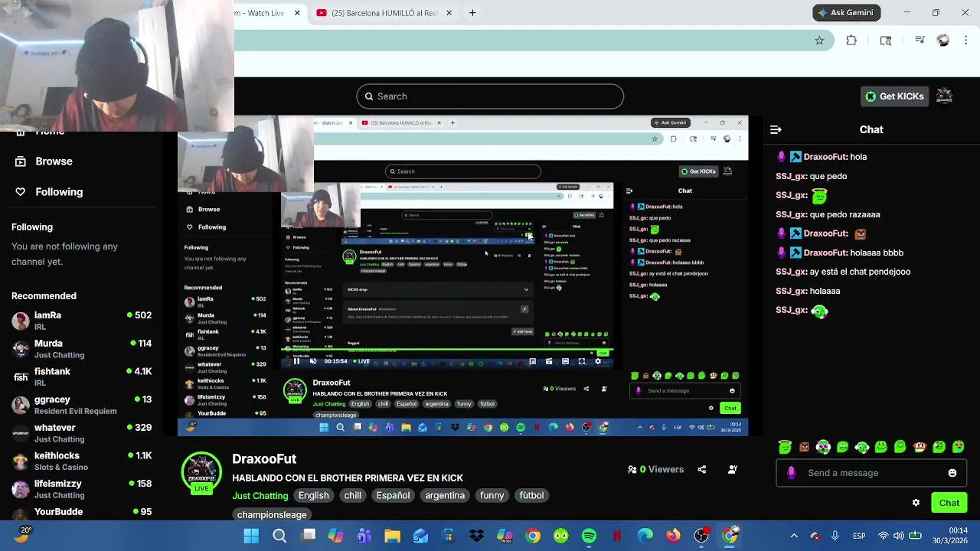Open a new browser tab
This screenshot has width=980, height=551.
(472, 13)
